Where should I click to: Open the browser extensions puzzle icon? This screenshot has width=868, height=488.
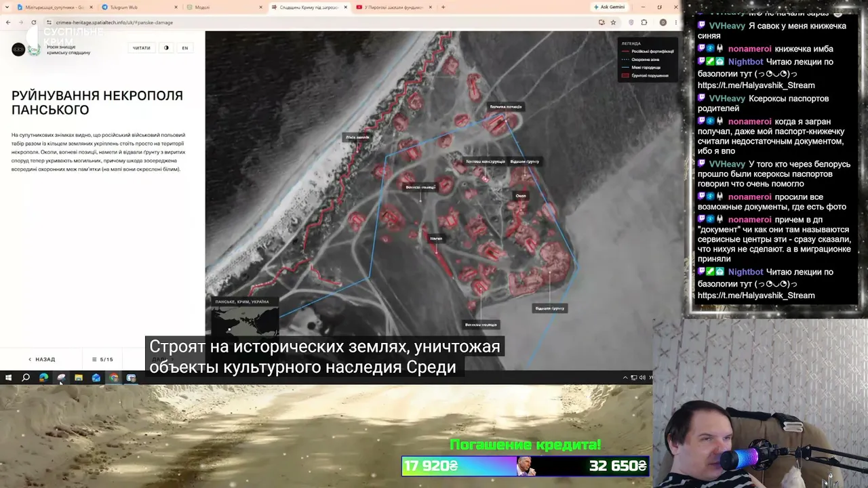pos(644,22)
